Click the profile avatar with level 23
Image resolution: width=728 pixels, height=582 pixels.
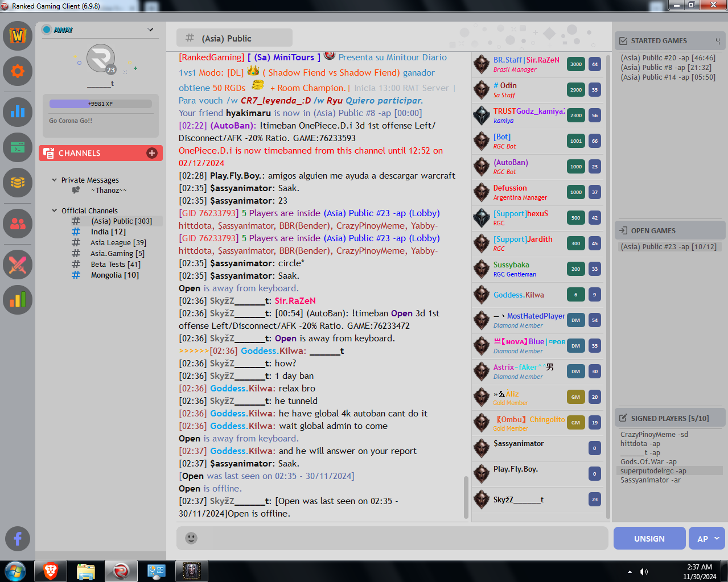tap(101, 59)
